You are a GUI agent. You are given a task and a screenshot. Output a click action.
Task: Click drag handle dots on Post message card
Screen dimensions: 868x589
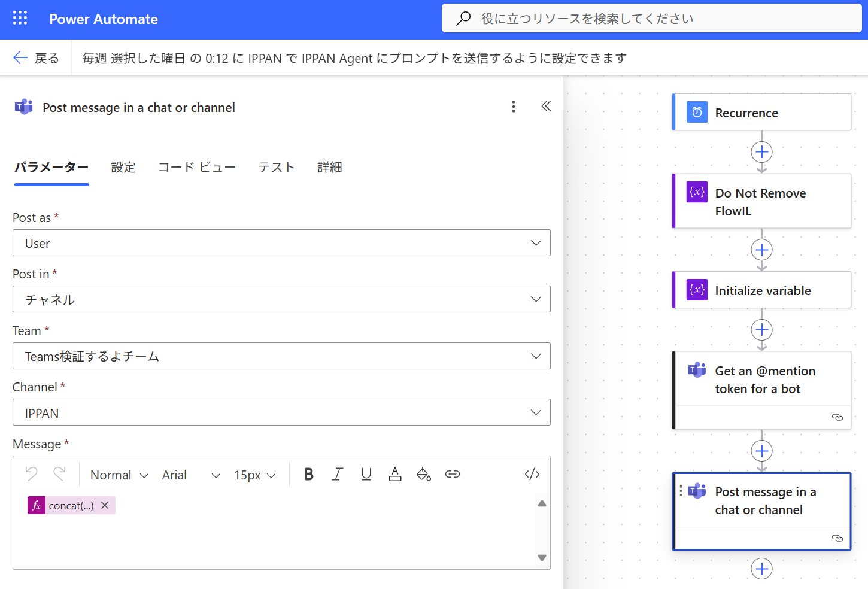(681, 491)
